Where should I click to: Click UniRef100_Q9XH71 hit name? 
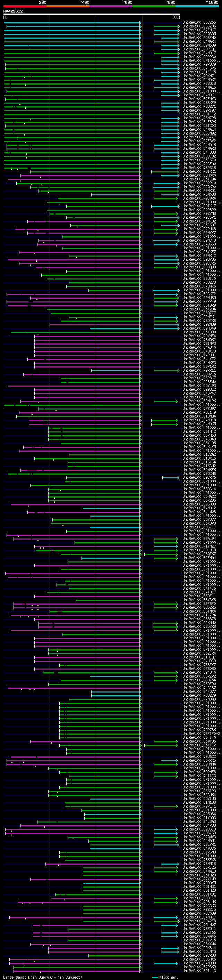(x=199, y=76)
